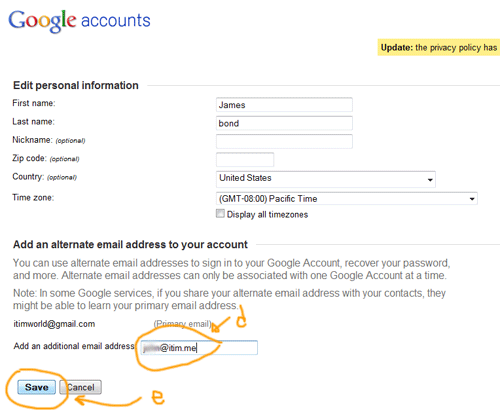Click the Save button

pos(37,387)
